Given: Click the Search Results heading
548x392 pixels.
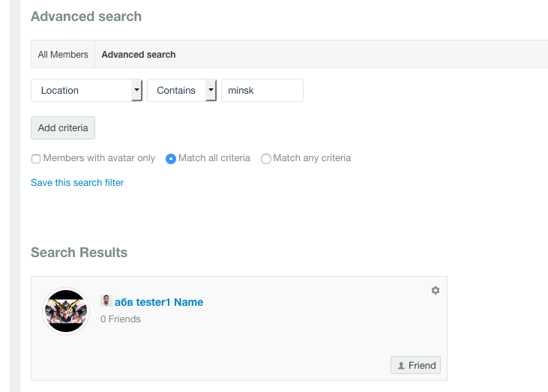Looking at the screenshot, I should click(x=79, y=253).
